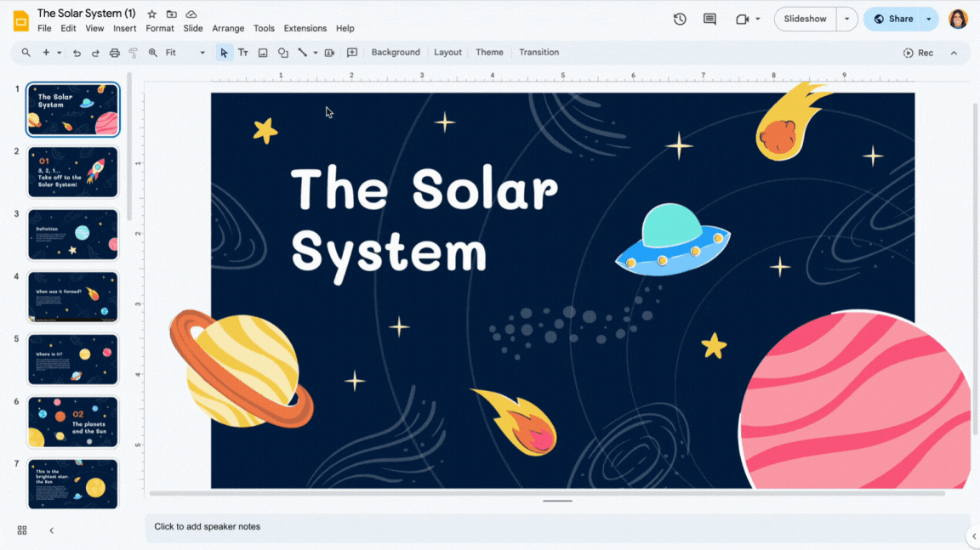Start a video call with camera icon
Viewport: 980px width, 550px height.
742,20
